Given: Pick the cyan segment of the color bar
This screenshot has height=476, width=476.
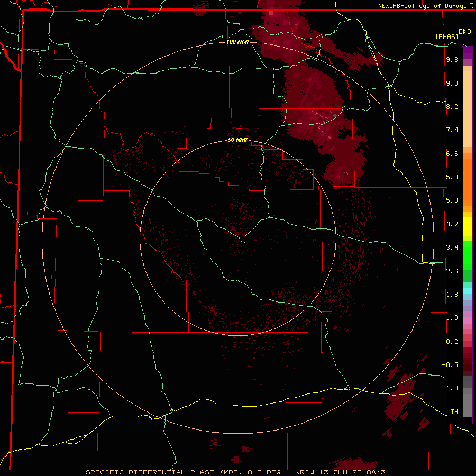Looking at the screenshot, I should [467, 291].
